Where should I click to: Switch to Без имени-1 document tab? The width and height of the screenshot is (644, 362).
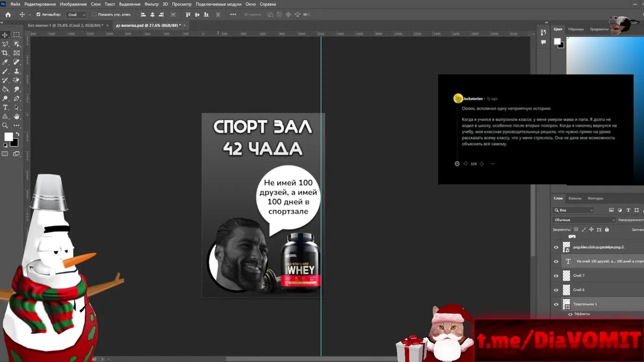click(x=65, y=25)
